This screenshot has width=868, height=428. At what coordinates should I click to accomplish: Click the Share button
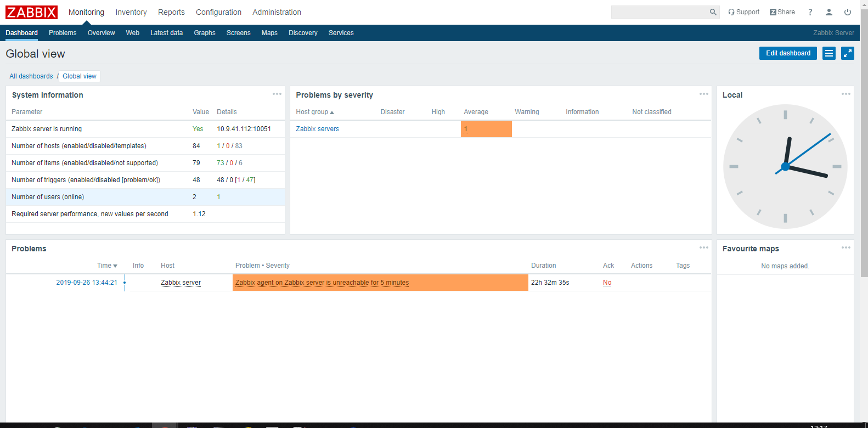782,12
